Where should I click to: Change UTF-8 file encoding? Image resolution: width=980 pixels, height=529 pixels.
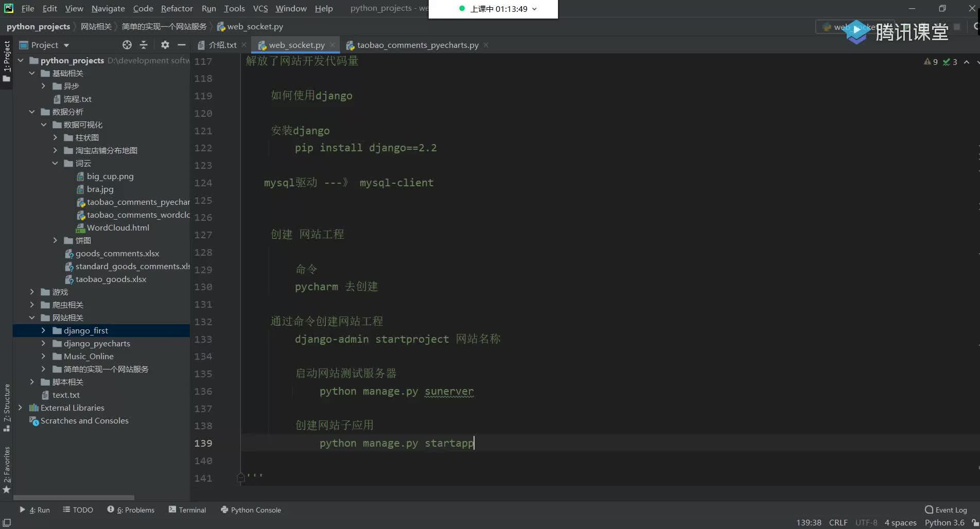tap(866, 522)
